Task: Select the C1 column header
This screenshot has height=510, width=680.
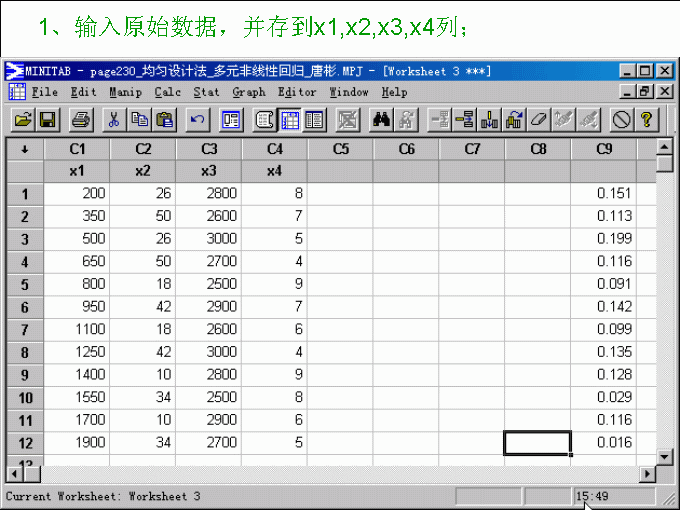Action: (x=76, y=149)
